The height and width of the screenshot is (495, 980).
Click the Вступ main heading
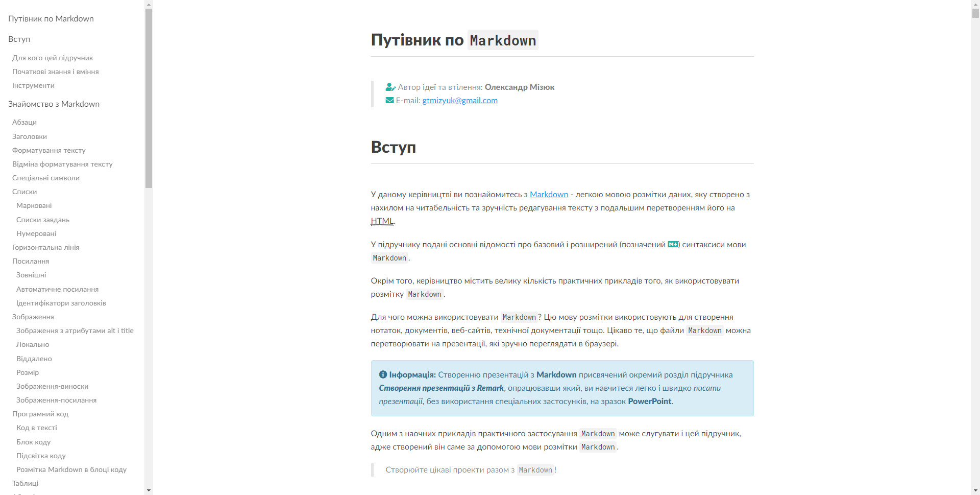point(394,147)
